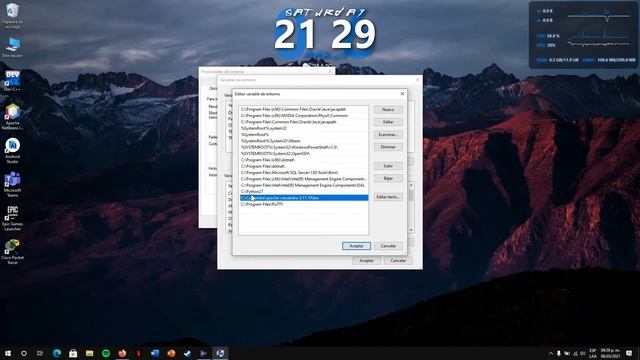Screen dimensions: 640x360
Task: Click the Editar texto... button
Action: pos(388,197)
